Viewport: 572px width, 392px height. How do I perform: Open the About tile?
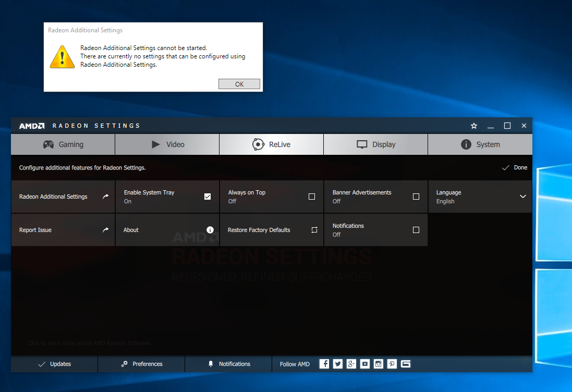pos(167,230)
